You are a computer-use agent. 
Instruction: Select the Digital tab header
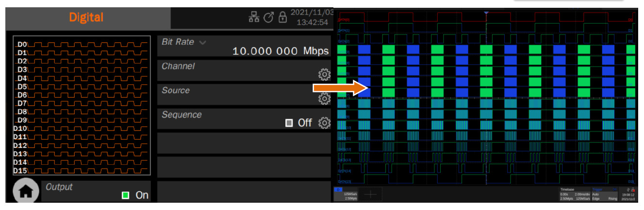click(86, 17)
